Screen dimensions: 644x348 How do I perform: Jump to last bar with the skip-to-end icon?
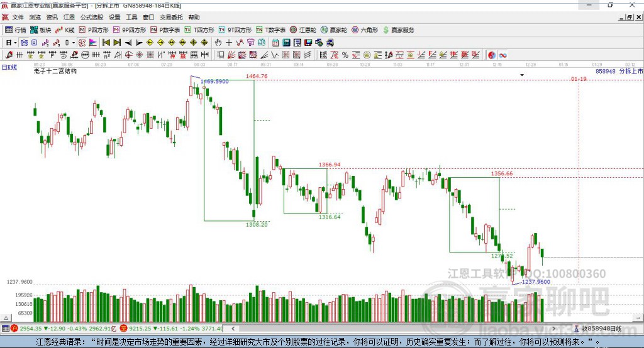(x=117, y=43)
